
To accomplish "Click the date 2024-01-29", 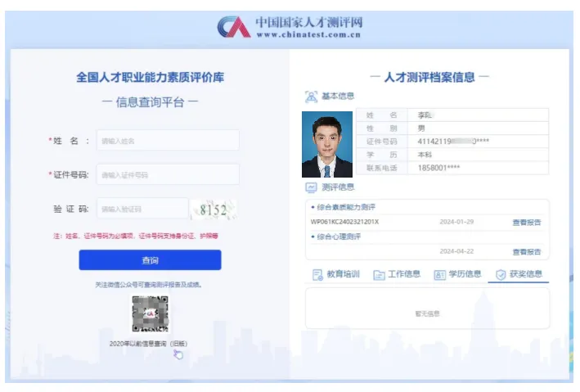I will point(456,222).
